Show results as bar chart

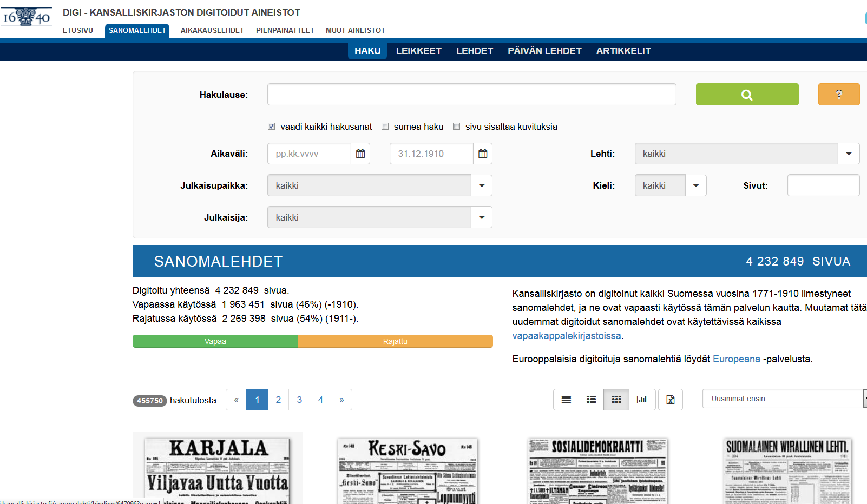(x=642, y=400)
